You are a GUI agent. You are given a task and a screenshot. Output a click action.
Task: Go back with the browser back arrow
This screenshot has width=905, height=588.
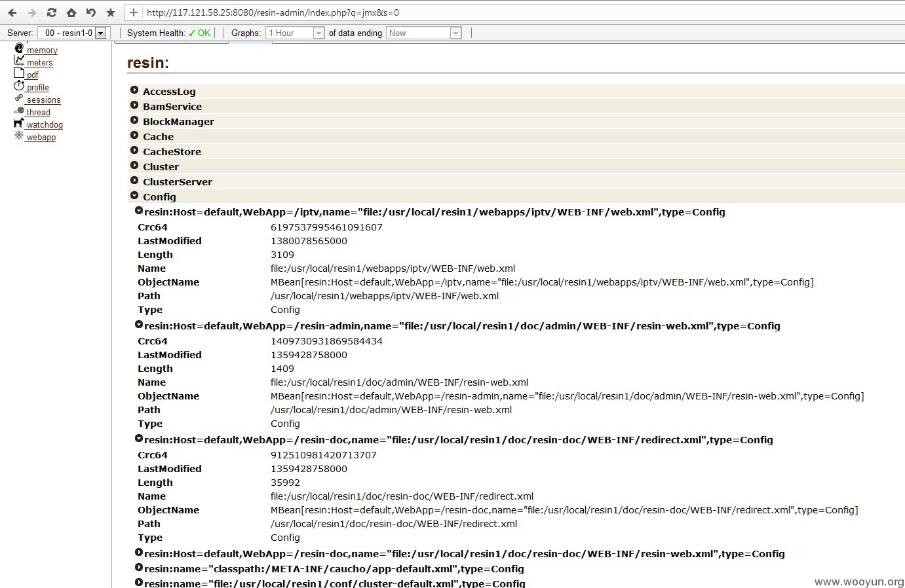(x=12, y=12)
